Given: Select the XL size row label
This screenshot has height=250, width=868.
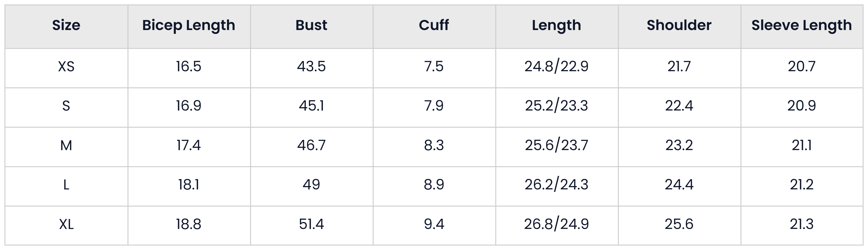Looking at the screenshot, I should (66, 224).
